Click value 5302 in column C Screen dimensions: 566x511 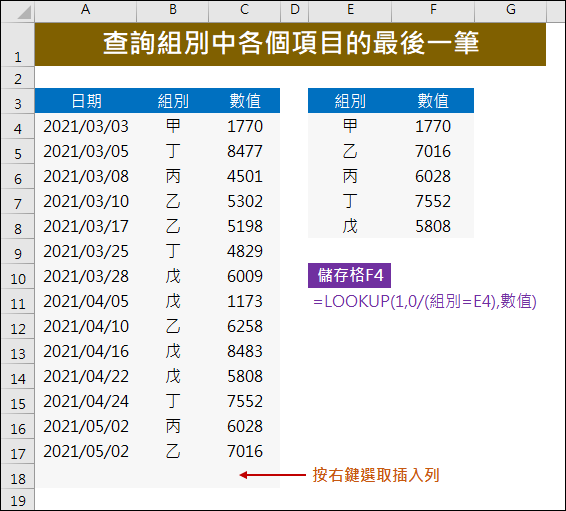click(x=244, y=201)
